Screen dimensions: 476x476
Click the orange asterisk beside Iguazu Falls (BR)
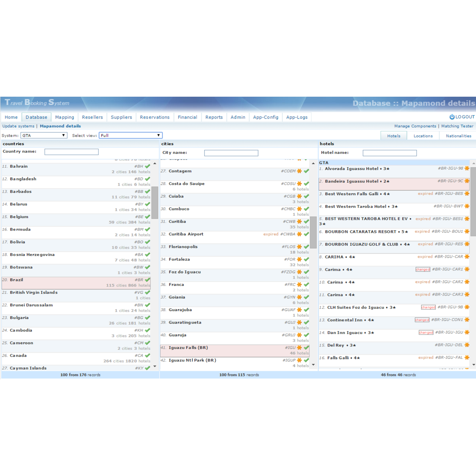point(299,348)
